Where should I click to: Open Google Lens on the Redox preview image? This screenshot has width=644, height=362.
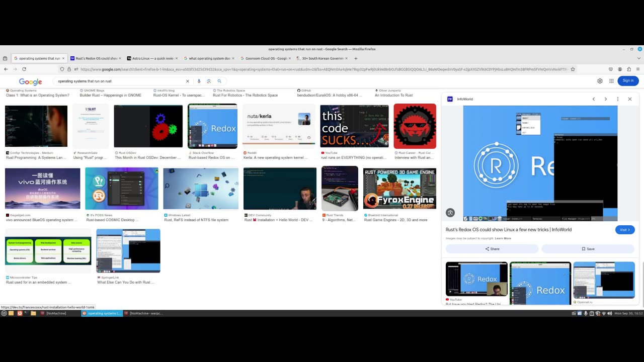(450, 213)
